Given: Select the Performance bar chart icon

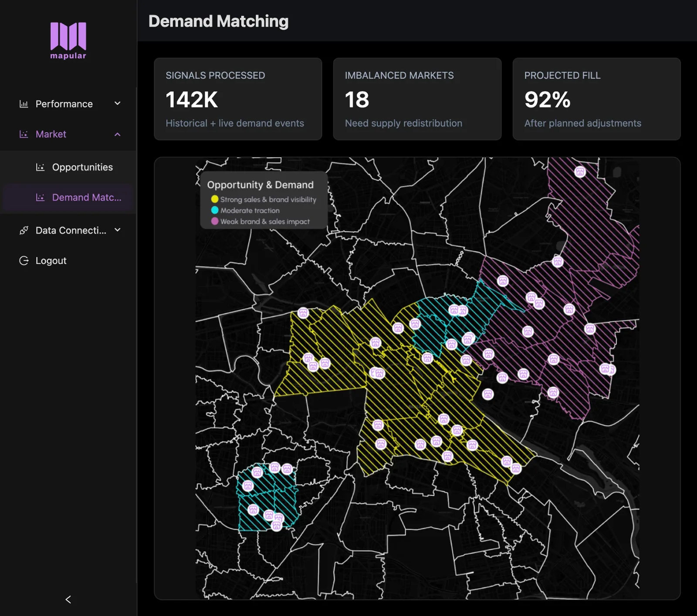Looking at the screenshot, I should pyautogui.click(x=23, y=104).
